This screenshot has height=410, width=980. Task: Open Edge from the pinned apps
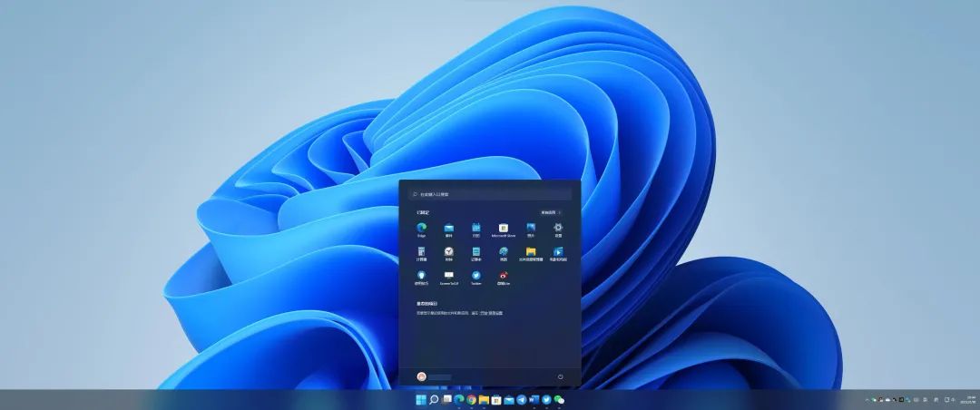[421, 230]
